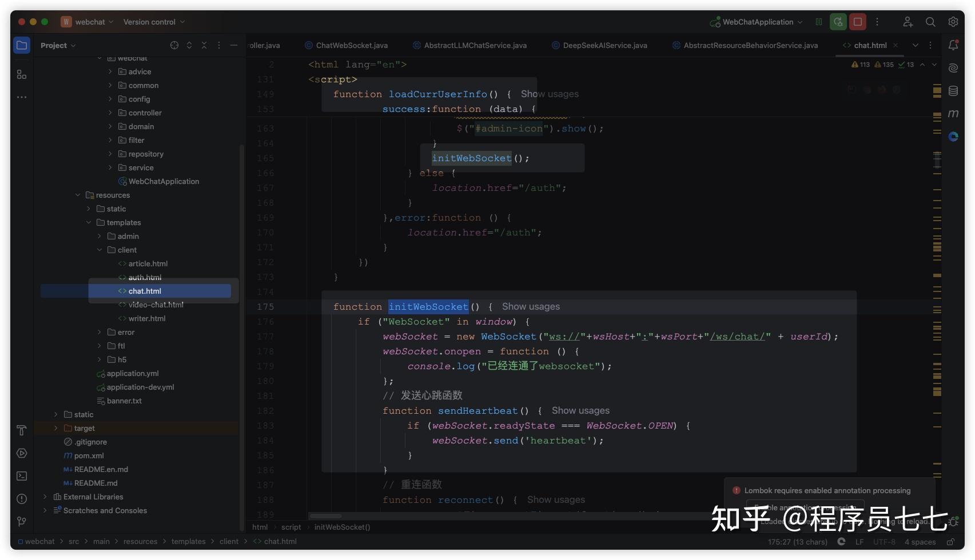This screenshot has width=975, height=560.
Task: Click Show usages next to initWebSocket
Action: tap(530, 306)
